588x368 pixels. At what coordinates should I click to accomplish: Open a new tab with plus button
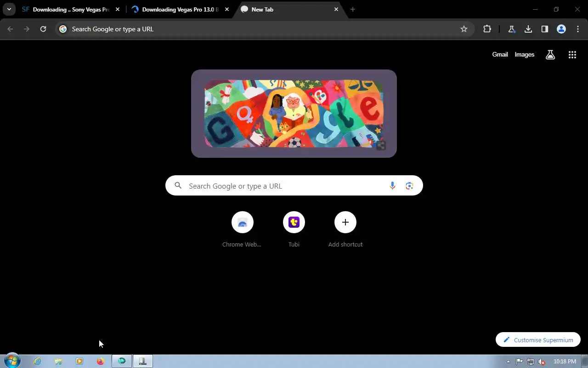tap(353, 9)
